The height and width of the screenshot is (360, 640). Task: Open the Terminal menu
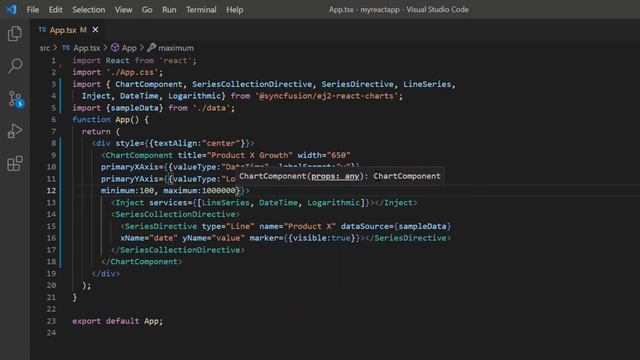point(201,9)
